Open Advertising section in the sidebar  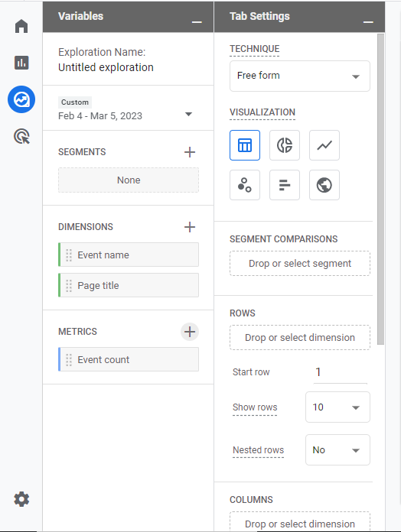21,136
